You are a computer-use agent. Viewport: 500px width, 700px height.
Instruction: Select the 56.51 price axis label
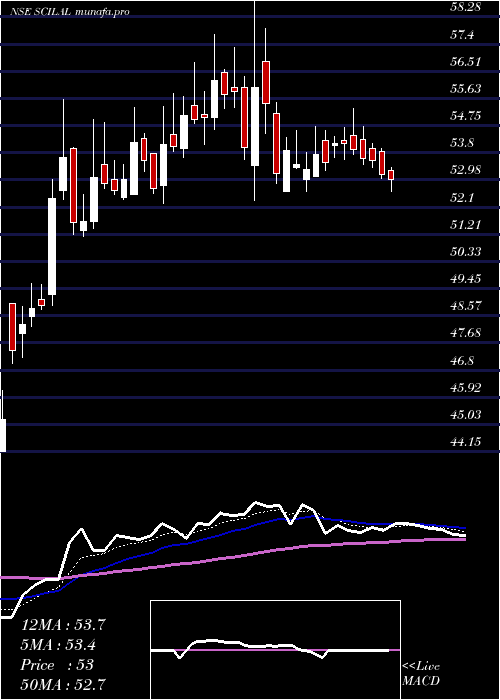[x=466, y=62]
